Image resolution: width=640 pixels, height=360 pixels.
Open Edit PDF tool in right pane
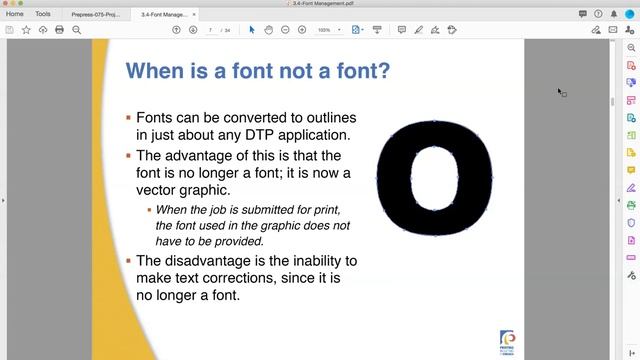pos(631,100)
